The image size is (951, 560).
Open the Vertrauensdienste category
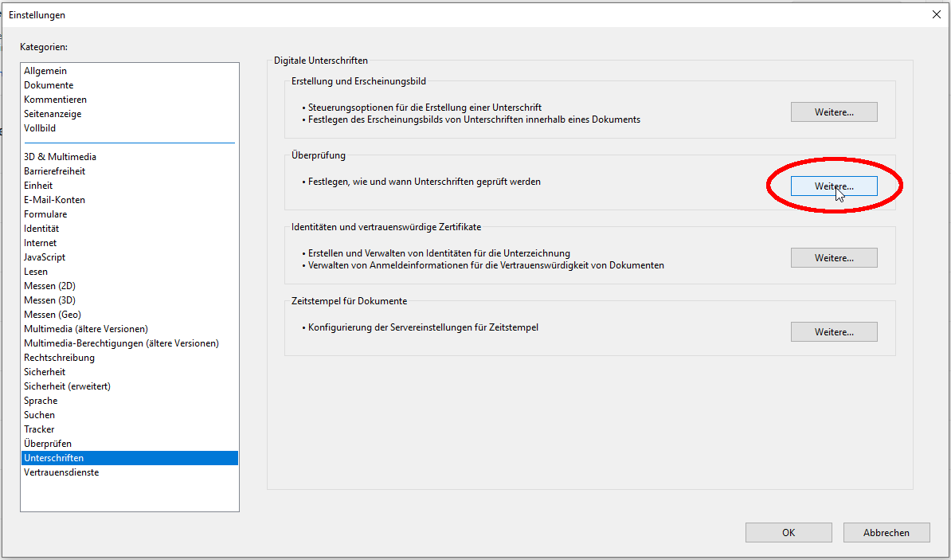61,472
